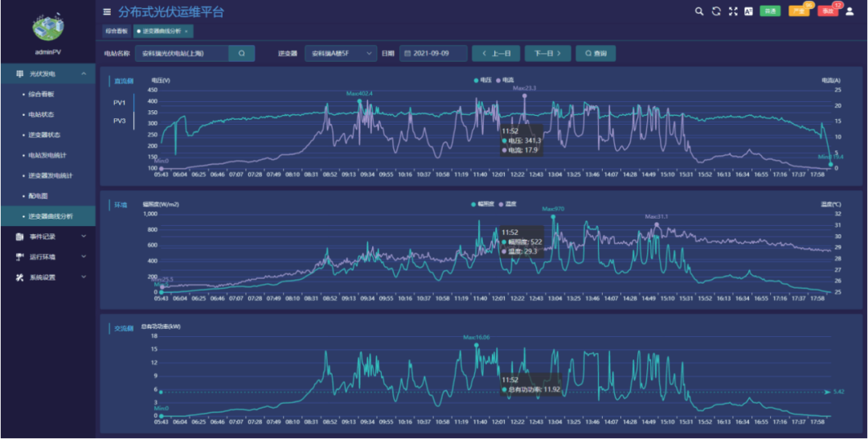Switch to the 综合看板 tab
The height and width of the screenshot is (439, 868).
117,31
